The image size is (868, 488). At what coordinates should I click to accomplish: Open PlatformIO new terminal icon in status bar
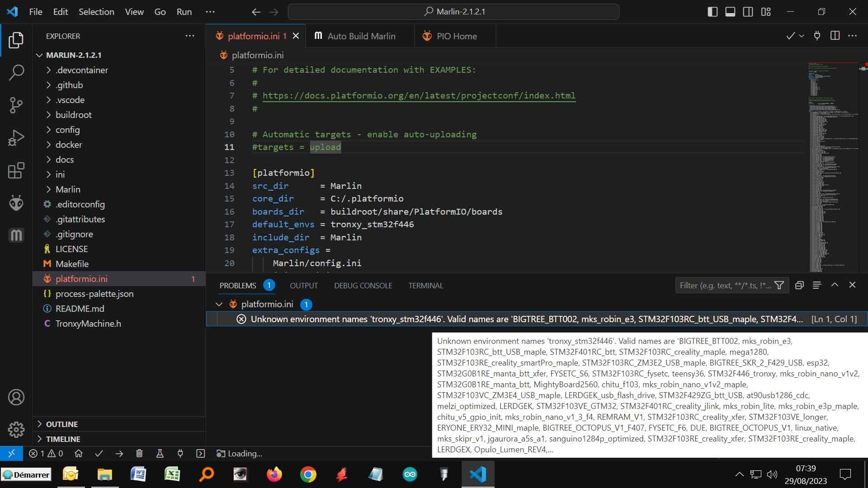pyautogui.click(x=201, y=453)
